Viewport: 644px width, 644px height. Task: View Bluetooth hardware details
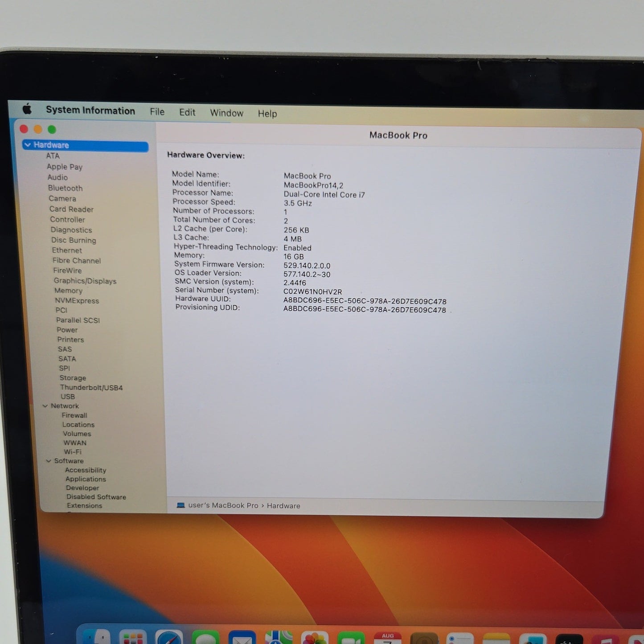[x=66, y=188]
